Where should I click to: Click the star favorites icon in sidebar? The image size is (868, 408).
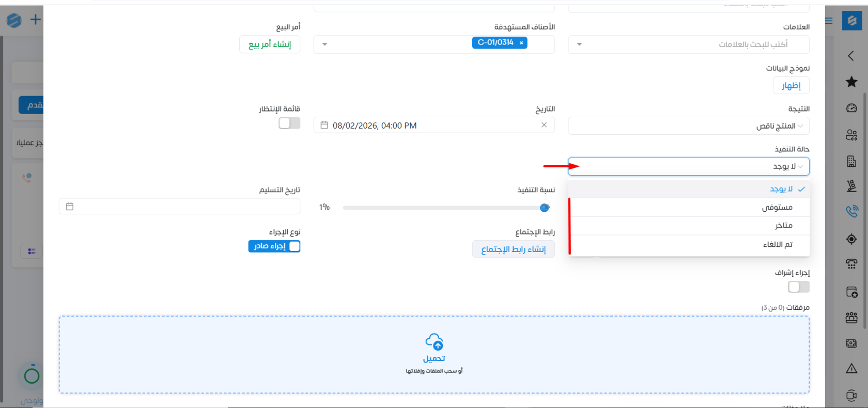[x=851, y=82]
